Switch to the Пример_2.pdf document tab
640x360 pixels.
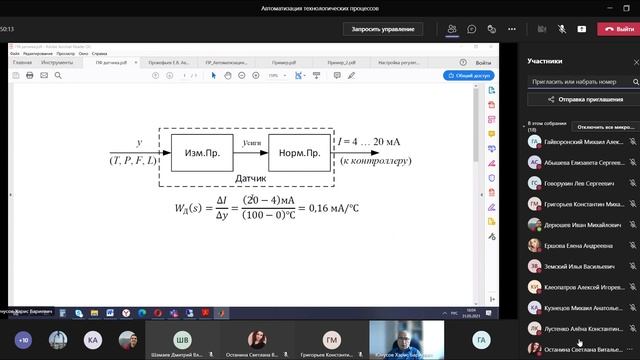[341, 62]
